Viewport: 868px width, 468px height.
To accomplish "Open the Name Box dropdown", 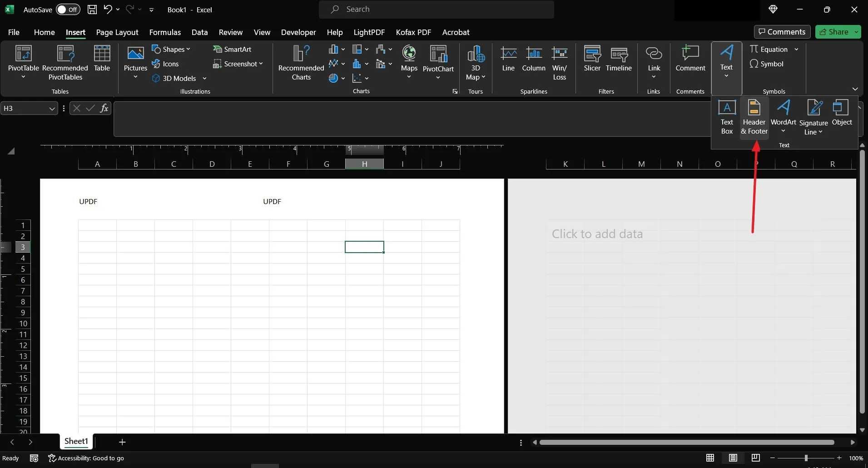I will point(52,108).
